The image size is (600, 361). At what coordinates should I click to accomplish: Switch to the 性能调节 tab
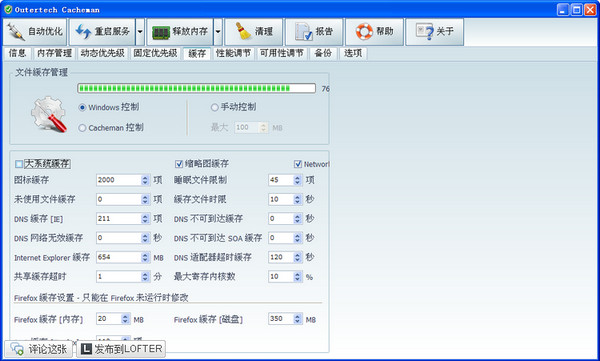pyautogui.click(x=233, y=53)
